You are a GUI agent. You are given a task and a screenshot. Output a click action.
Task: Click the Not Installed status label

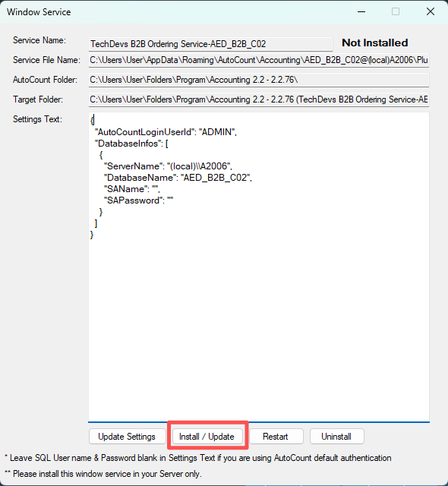[x=375, y=43]
